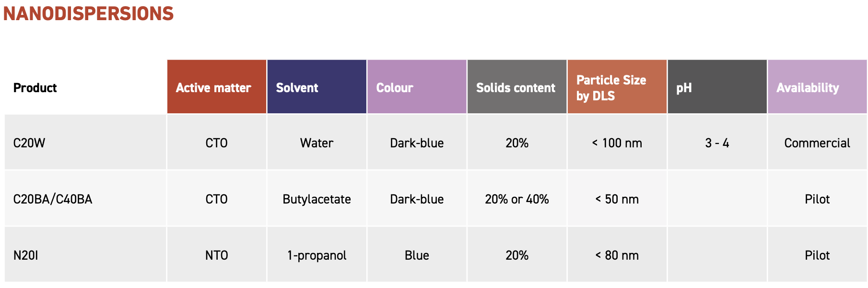Click the 3 - 4 pH value cell

[717, 143]
